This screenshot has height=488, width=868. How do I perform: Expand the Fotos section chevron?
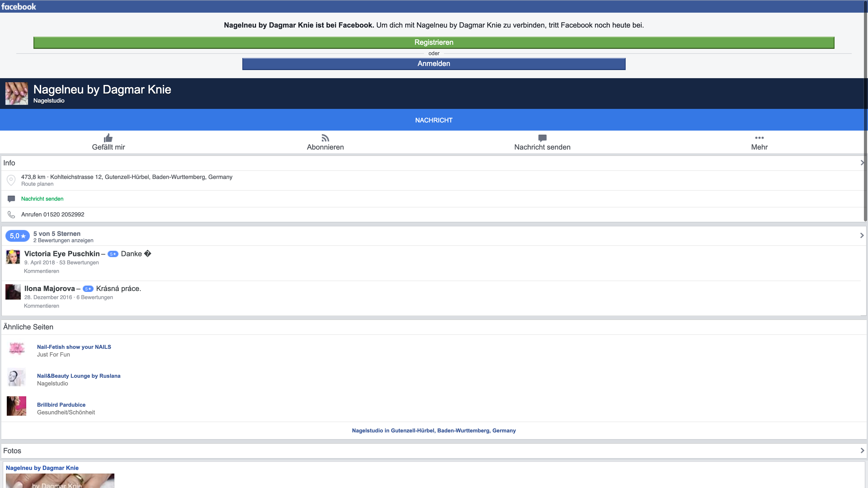click(862, 451)
